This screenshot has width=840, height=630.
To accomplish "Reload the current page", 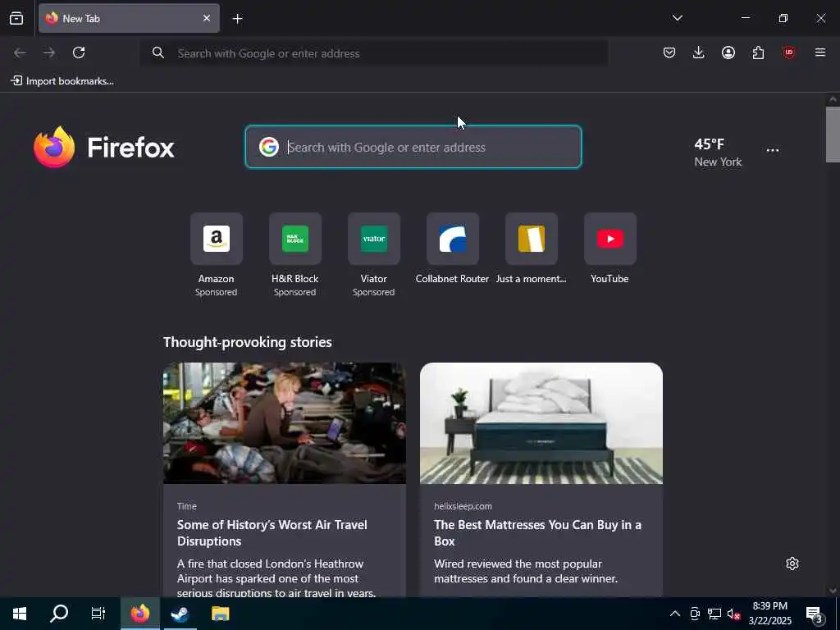I will tap(79, 52).
